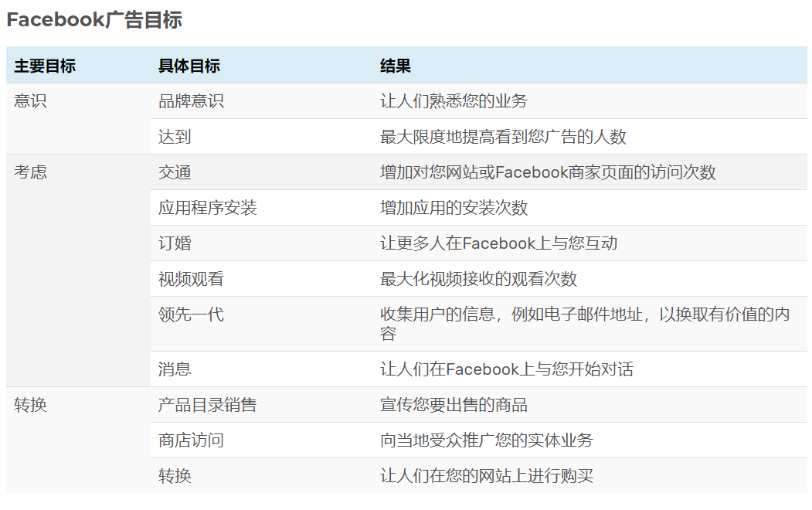Image resolution: width=812 pixels, height=510 pixels.
Task: Click the heading "Facebook广告目标"
Action: point(94,19)
